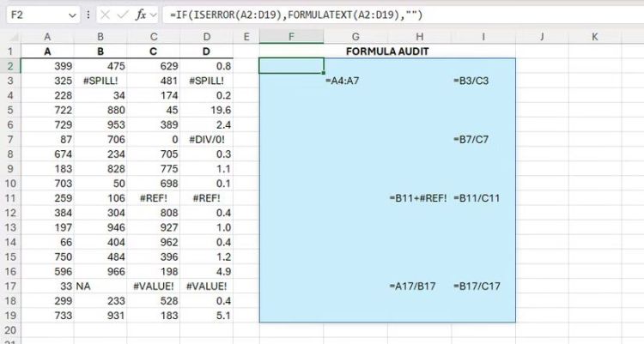The width and height of the screenshot is (644, 344).
Task: Select the cell showing =A17/B17
Action: tap(418, 287)
